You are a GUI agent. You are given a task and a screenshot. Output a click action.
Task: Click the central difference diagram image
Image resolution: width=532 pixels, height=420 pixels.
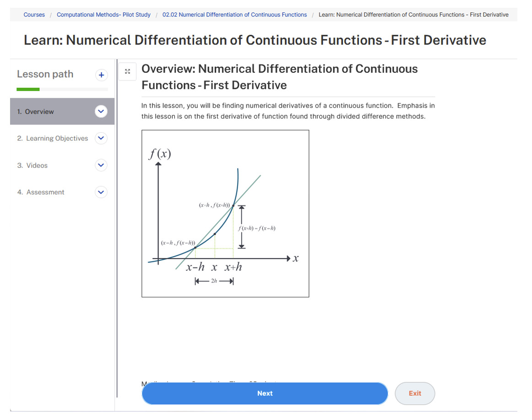[225, 214]
